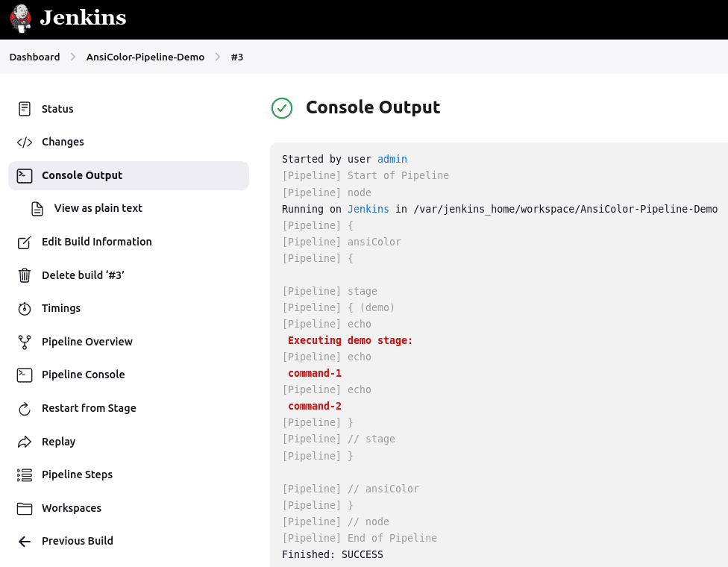The width and height of the screenshot is (728, 567).
Task: Choose Delete build '#3'
Action: 128,275
